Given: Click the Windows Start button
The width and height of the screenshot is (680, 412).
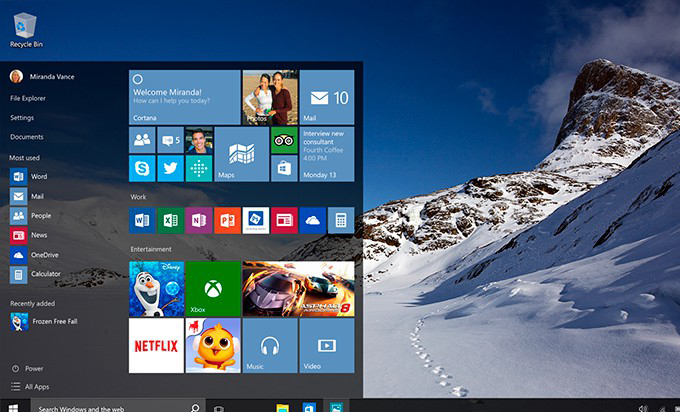Looking at the screenshot, I should [13, 408].
